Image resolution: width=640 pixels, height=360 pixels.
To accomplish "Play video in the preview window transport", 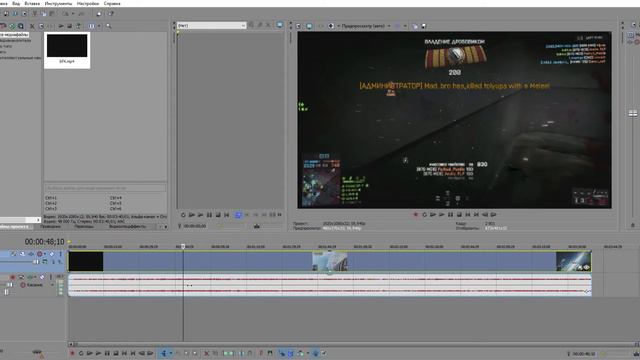I will coord(442,214).
